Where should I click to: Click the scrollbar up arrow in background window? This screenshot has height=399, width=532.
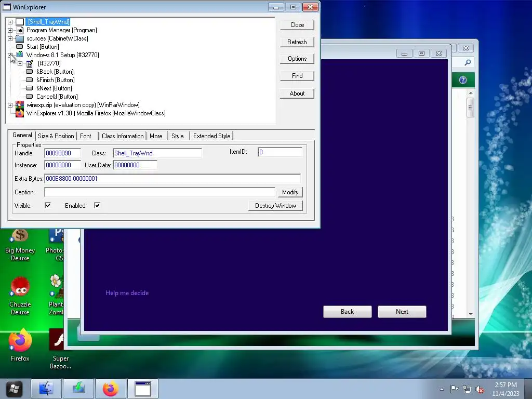pos(471,93)
